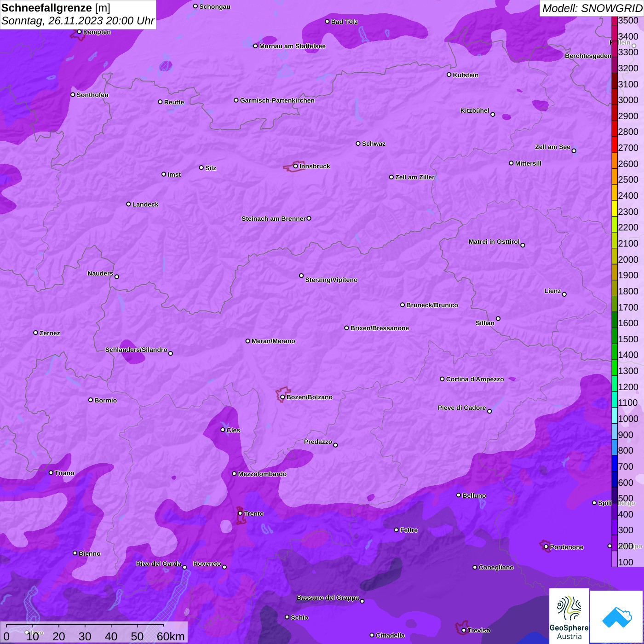Image resolution: width=644 pixels, height=644 pixels.
Task: Click the Riva del Garda label
Action: 159,563
